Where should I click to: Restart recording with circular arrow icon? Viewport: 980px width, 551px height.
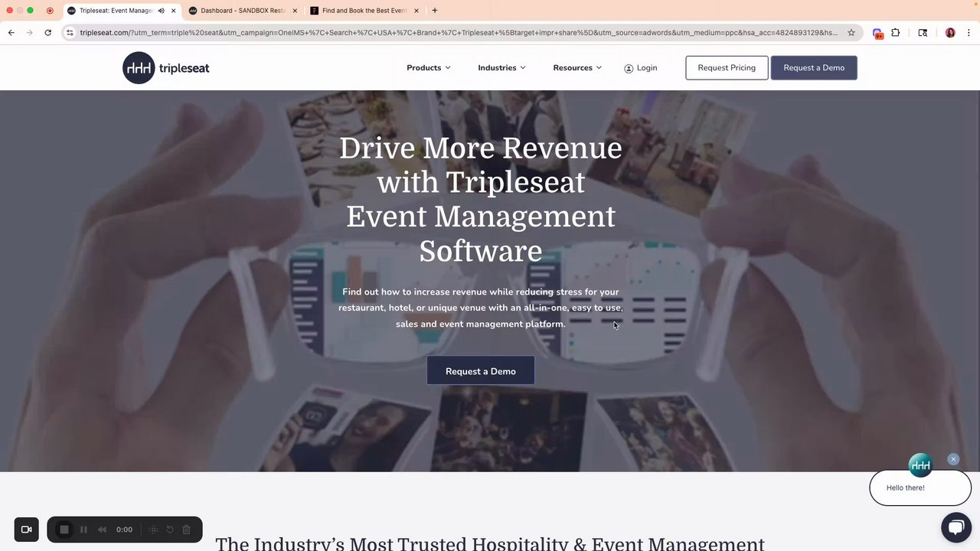pyautogui.click(x=170, y=530)
